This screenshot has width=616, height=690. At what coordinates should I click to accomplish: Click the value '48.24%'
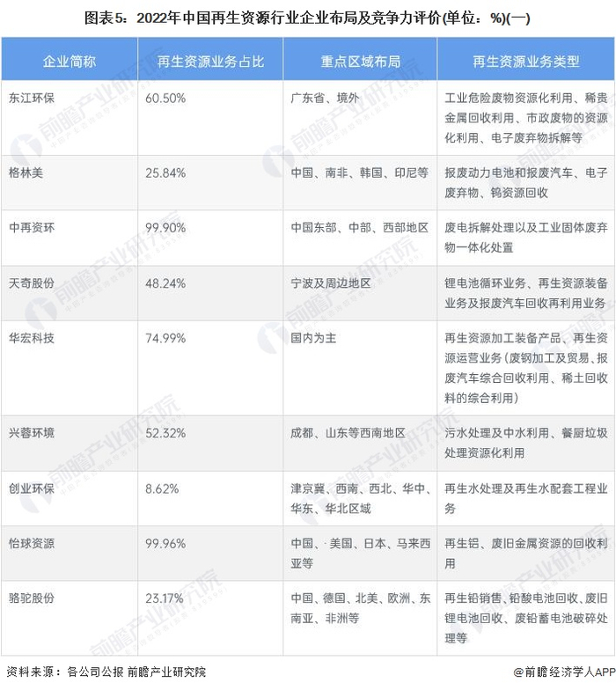(165, 283)
